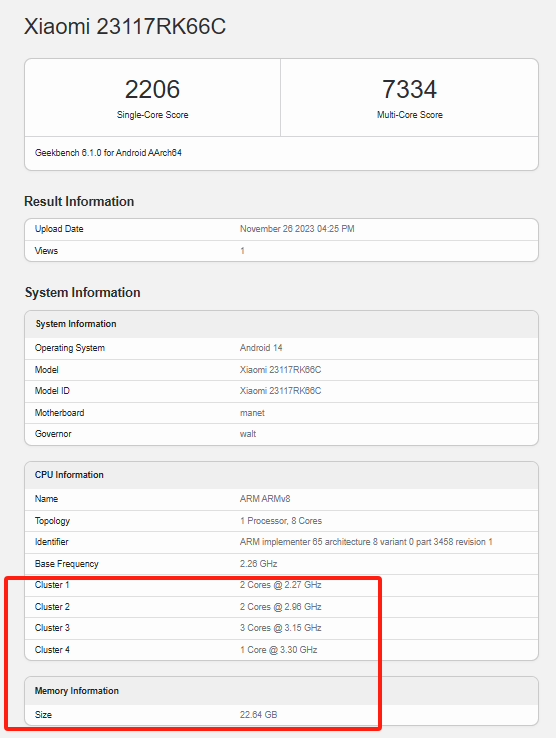Select the ARM ARMv8 name value
Screen dimensions: 556x738
point(265,499)
